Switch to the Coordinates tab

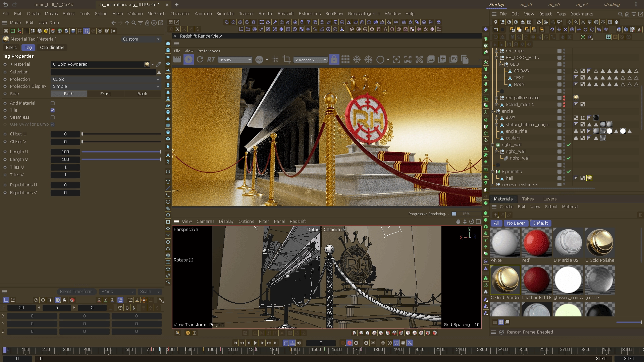[52, 48]
